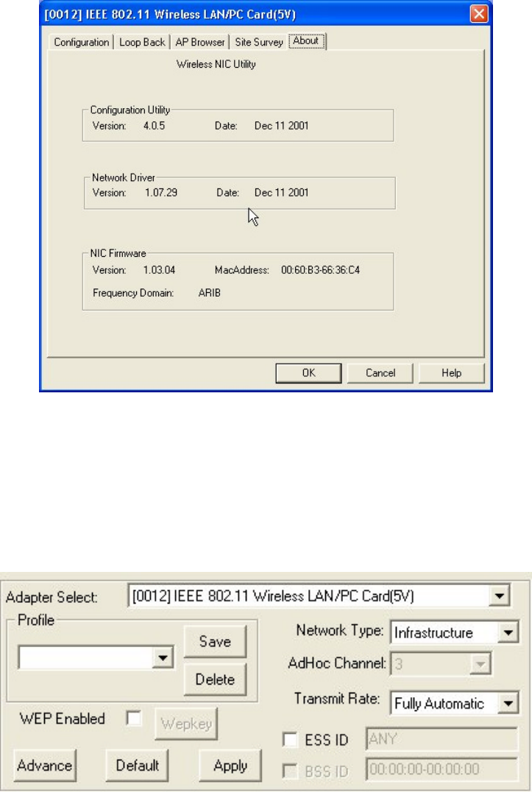Expand the Network Type dropdown
The width and height of the screenshot is (532, 792).
(x=508, y=632)
